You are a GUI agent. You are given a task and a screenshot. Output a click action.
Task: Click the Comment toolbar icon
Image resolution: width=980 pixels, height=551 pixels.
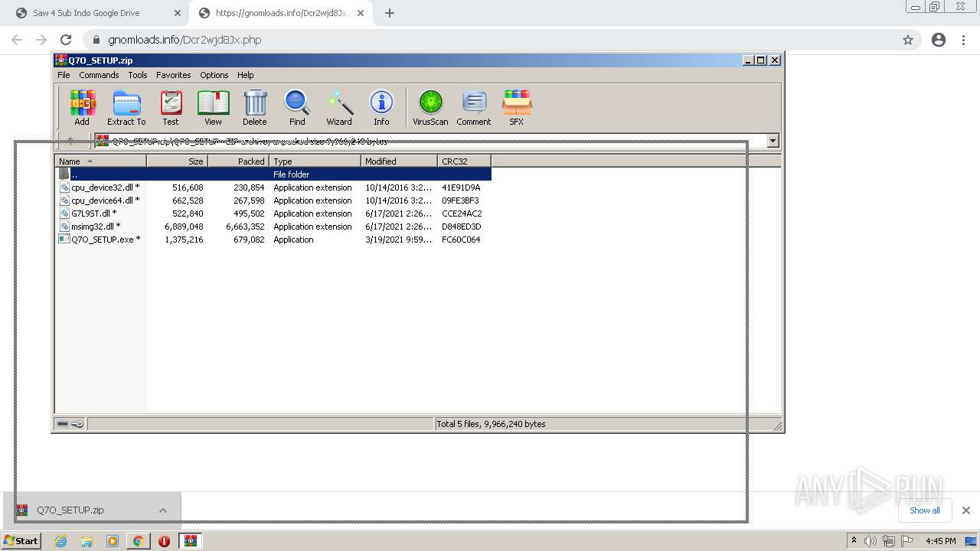[x=474, y=107]
